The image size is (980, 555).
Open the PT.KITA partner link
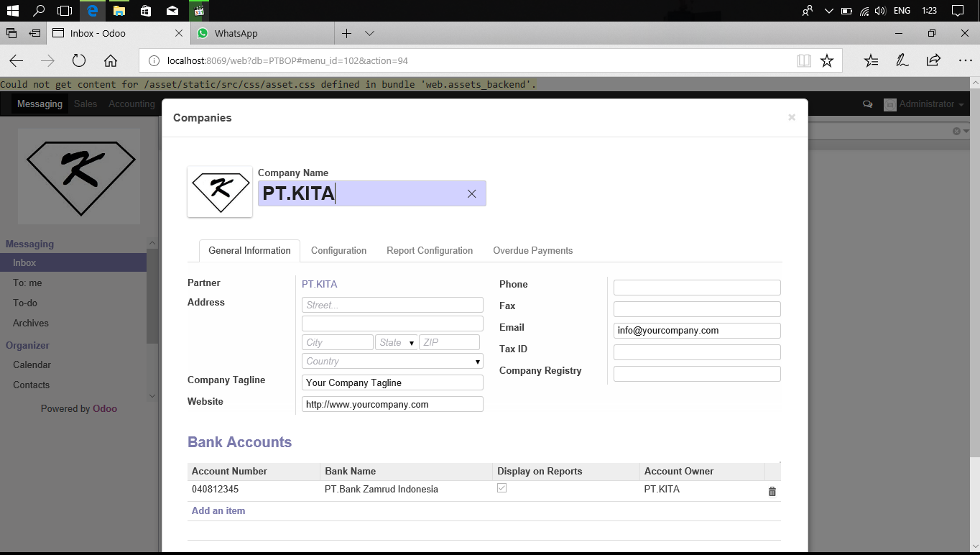(x=320, y=284)
